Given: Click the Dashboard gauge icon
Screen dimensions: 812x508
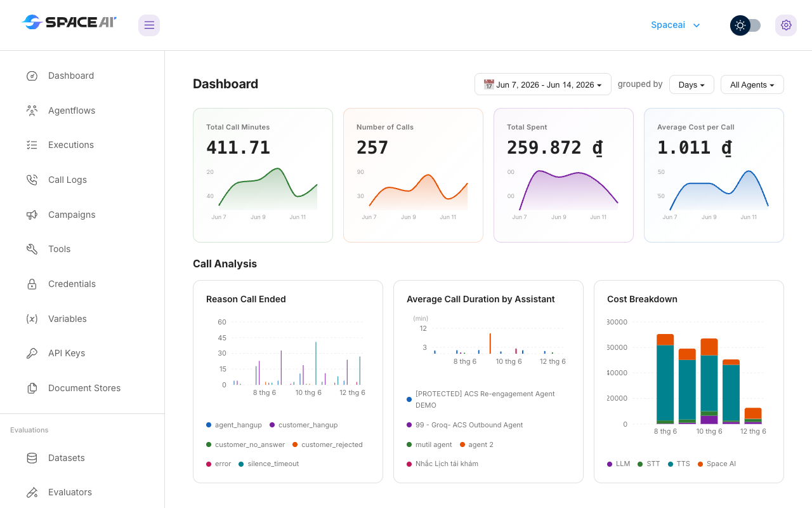Looking at the screenshot, I should coord(32,76).
